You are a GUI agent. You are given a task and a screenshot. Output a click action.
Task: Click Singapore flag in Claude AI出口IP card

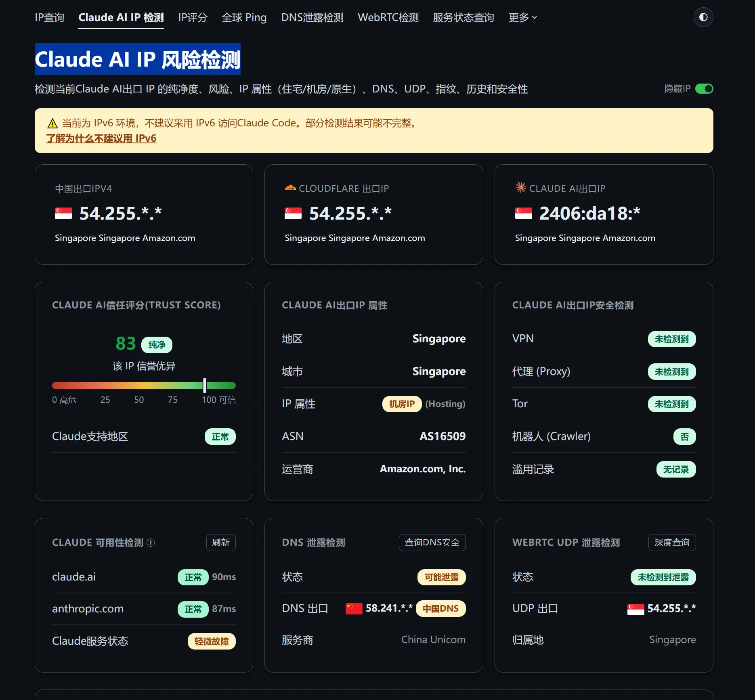(x=523, y=214)
